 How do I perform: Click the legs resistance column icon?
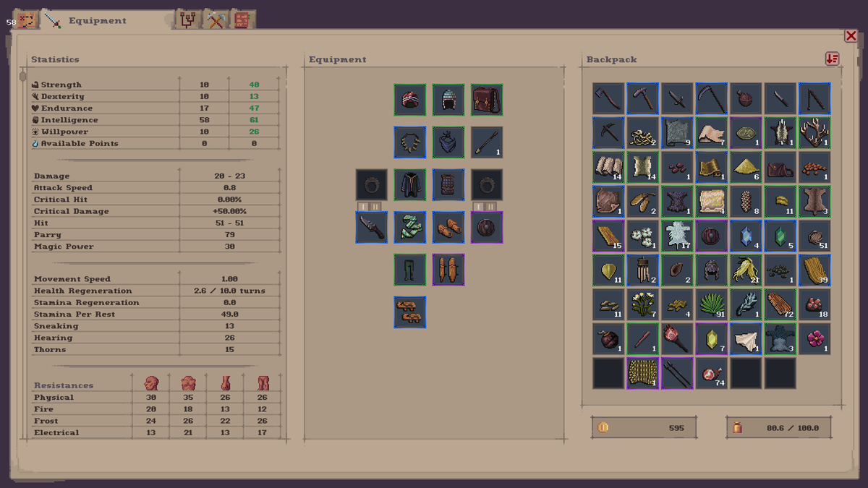coord(263,383)
